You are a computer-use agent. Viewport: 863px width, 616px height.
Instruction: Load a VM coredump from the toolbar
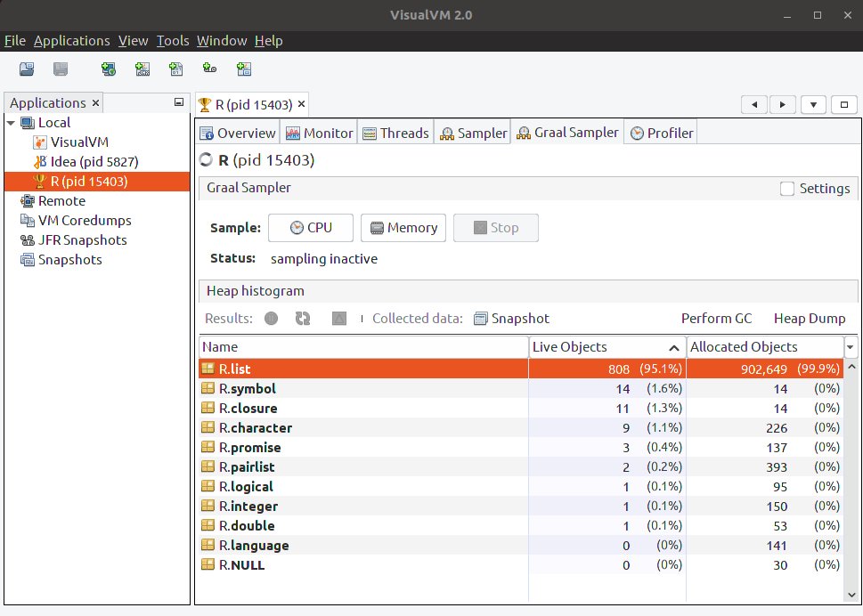(176, 69)
